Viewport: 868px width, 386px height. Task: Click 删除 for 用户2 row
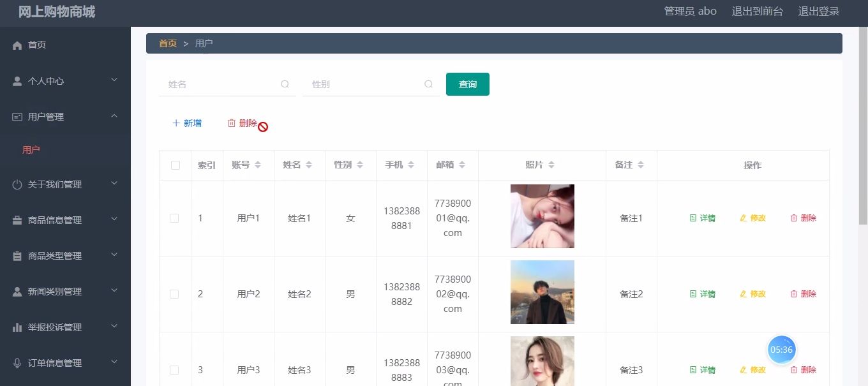804,294
